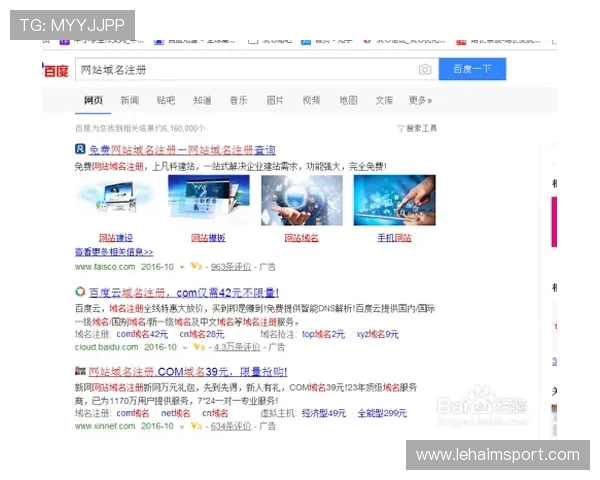Open the com域名42元 sublink
600x480 pixels.
point(142,334)
